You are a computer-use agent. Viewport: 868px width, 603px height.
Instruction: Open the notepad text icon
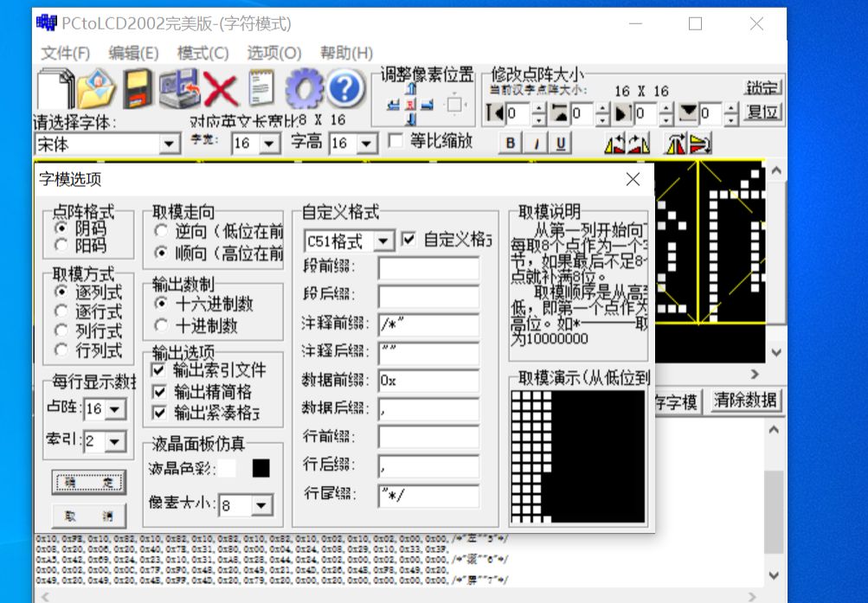pyautogui.click(x=261, y=87)
